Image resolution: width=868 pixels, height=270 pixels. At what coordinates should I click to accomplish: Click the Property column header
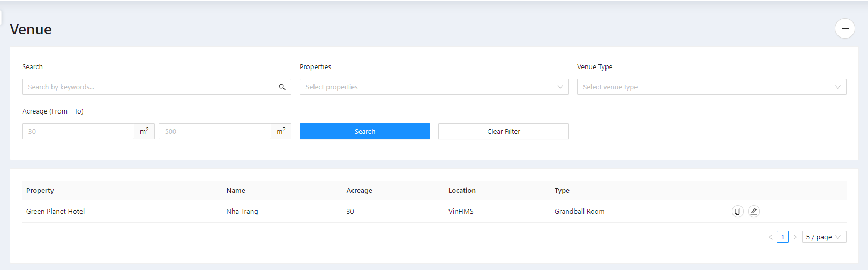point(40,191)
